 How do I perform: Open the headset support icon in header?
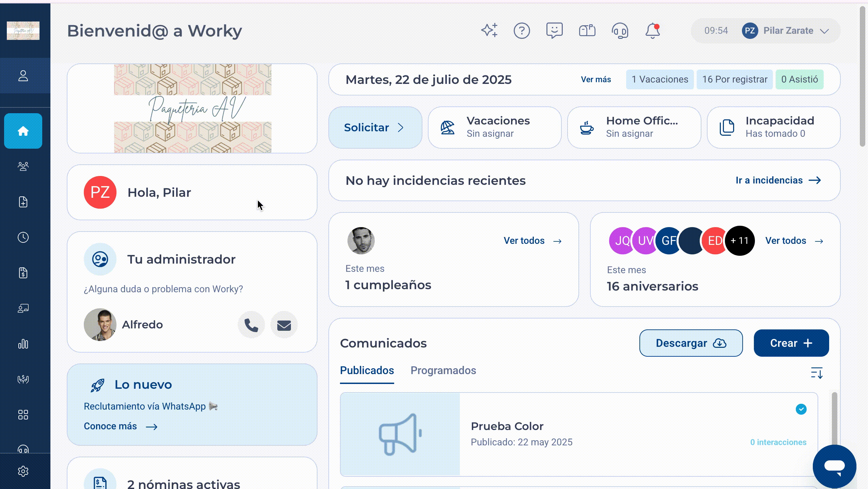click(x=620, y=31)
